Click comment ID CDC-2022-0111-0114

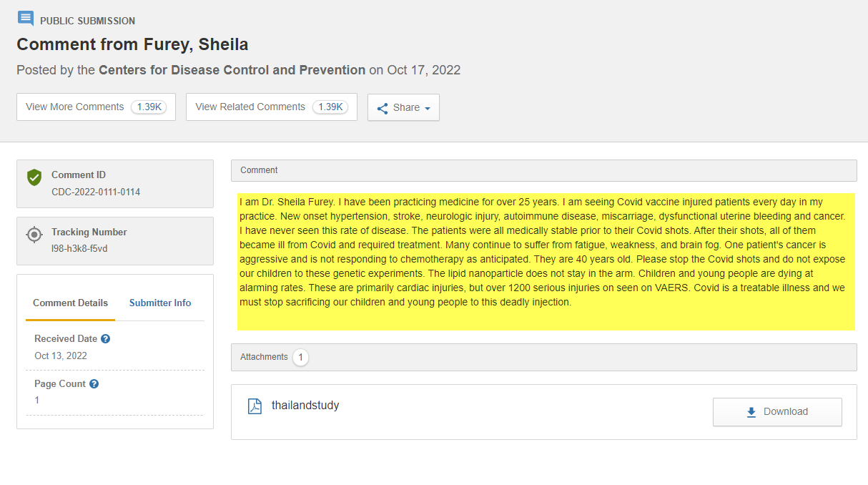click(96, 192)
